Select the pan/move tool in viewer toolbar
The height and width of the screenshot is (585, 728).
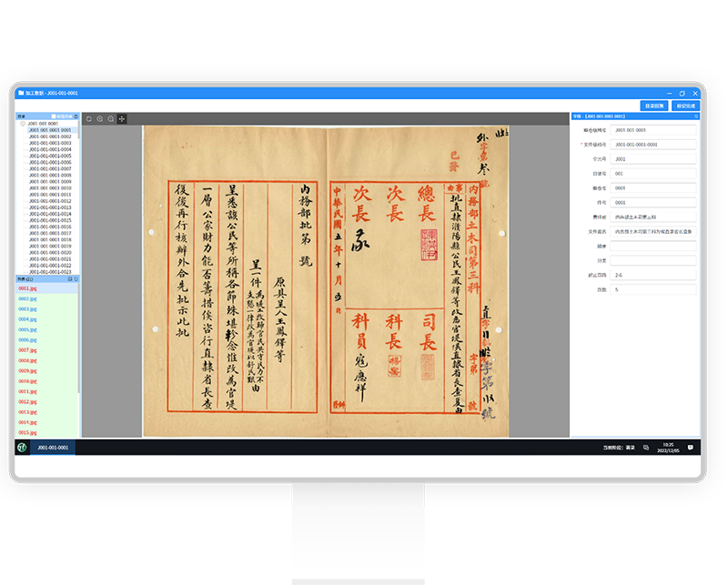pyautogui.click(x=122, y=119)
